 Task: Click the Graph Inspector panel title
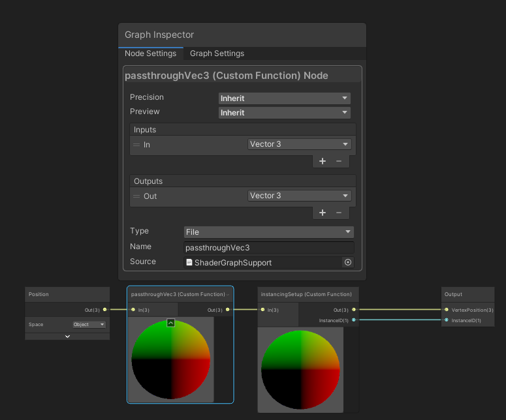coord(159,35)
